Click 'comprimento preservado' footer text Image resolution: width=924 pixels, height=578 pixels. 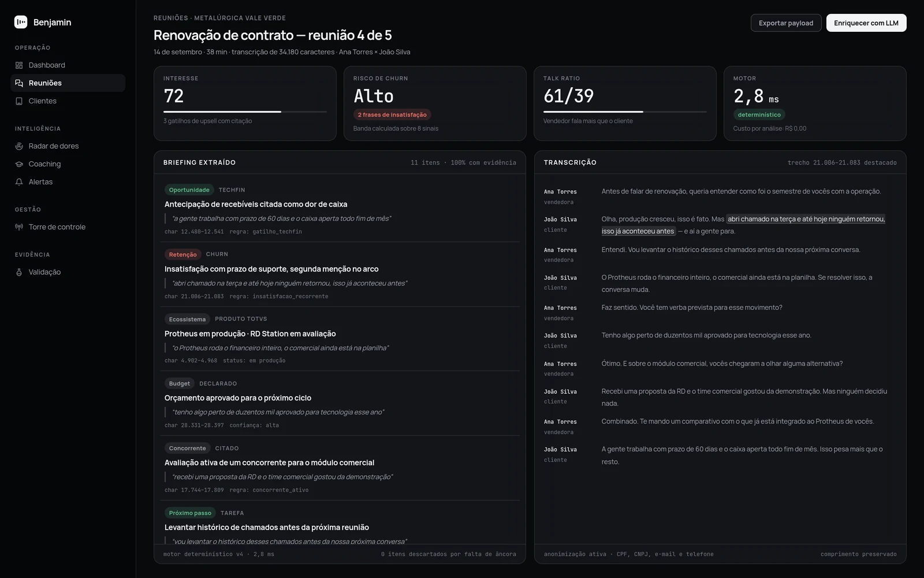859,554
